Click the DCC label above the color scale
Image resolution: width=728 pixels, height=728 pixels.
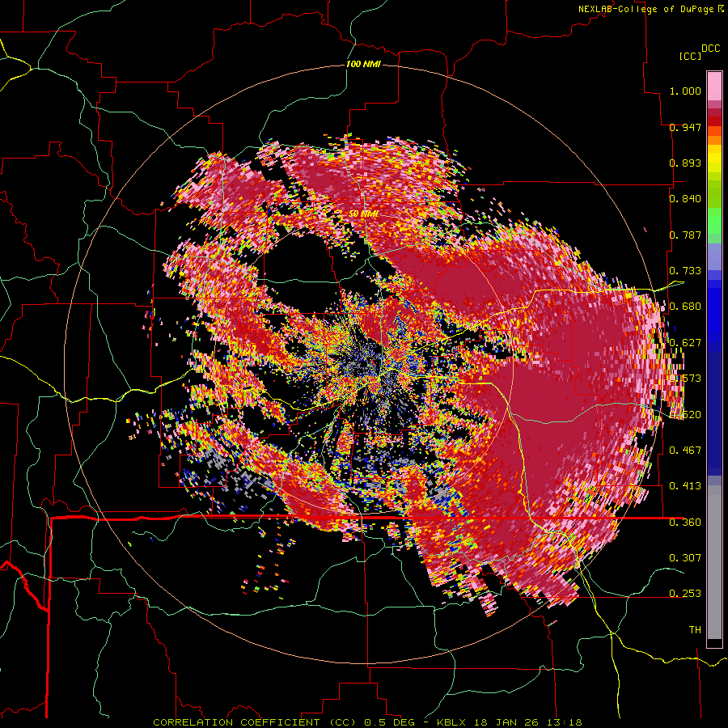pos(710,49)
